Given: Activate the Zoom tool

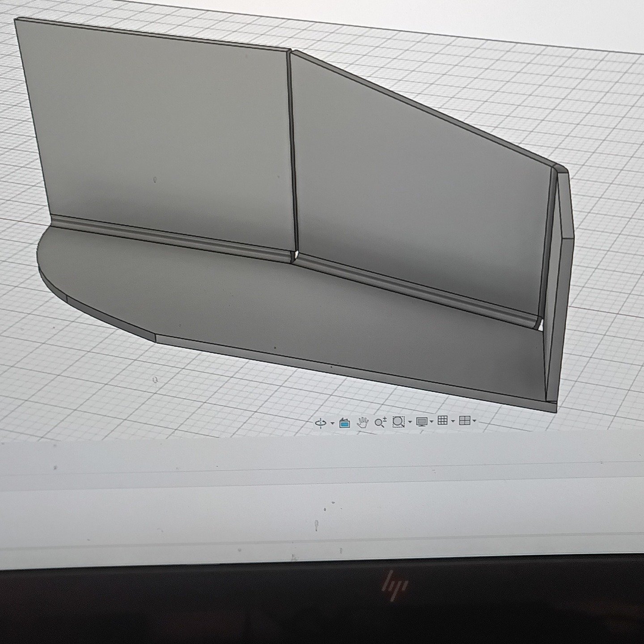Looking at the screenshot, I should pos(381,422).
